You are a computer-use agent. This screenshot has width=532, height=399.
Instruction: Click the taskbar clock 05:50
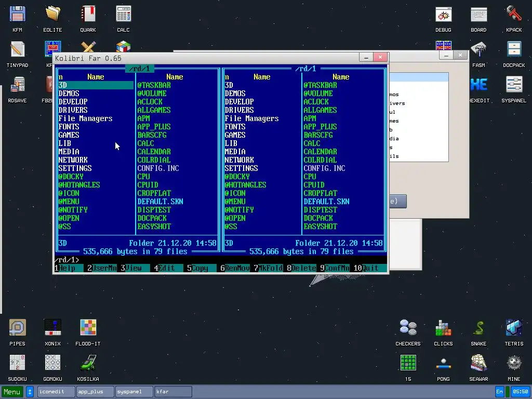point(520,392)
